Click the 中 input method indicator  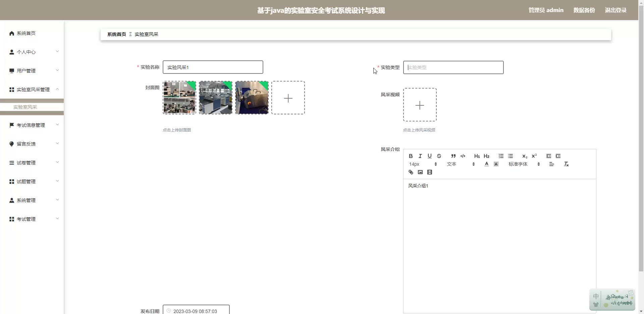click(x=596, y=296)
